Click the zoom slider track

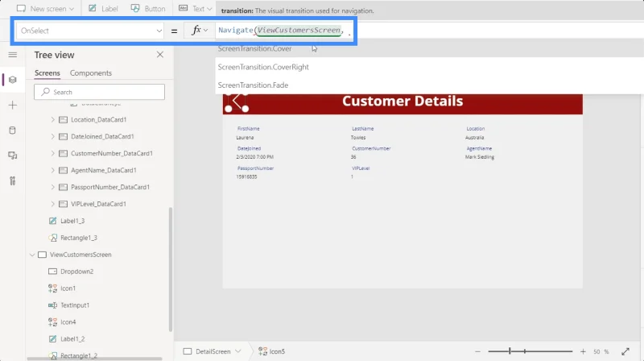point(530,351)
